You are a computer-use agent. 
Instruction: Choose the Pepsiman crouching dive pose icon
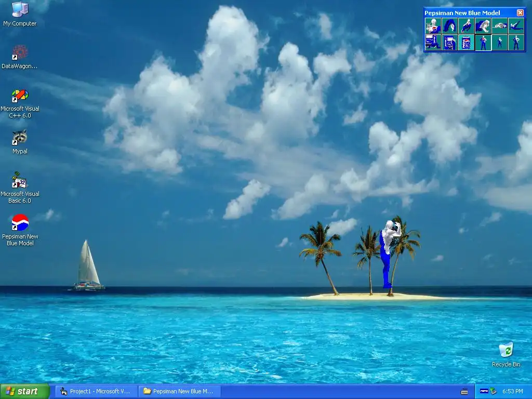pyautogui.click(x=467, y=26)
